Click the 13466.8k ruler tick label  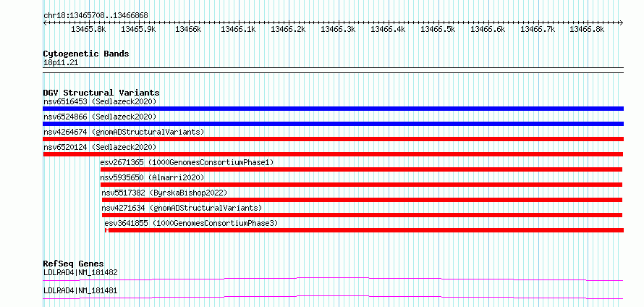pyautogui.click(x=587, y=29)
